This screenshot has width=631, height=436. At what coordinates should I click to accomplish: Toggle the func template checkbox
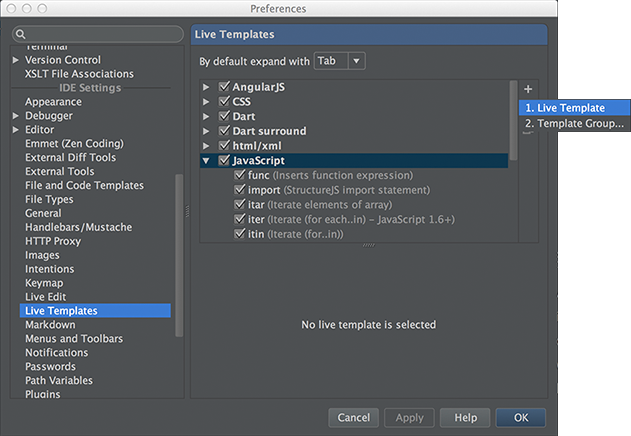[240, 175]
